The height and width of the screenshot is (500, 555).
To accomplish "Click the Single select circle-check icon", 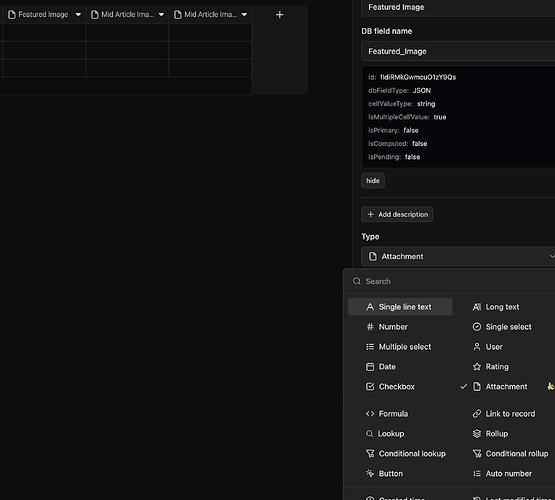I will [x=477, y=327].
